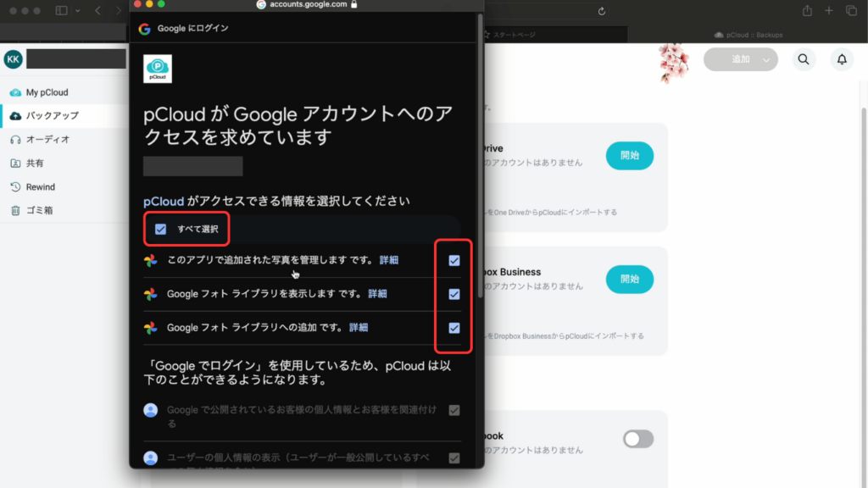
Task: Open notifications bell in pCloud
Action: click(x=842, y=59)
